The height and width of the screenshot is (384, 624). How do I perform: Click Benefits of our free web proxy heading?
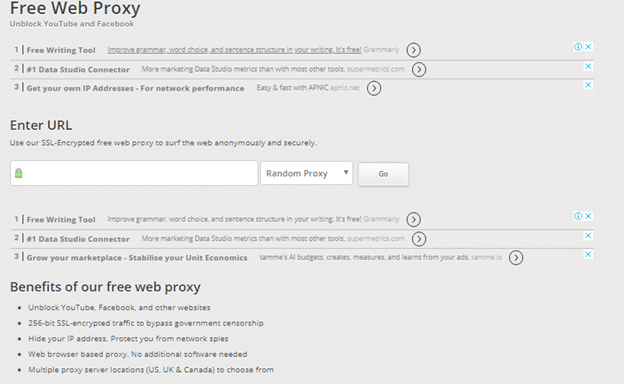tap(105, 287)
